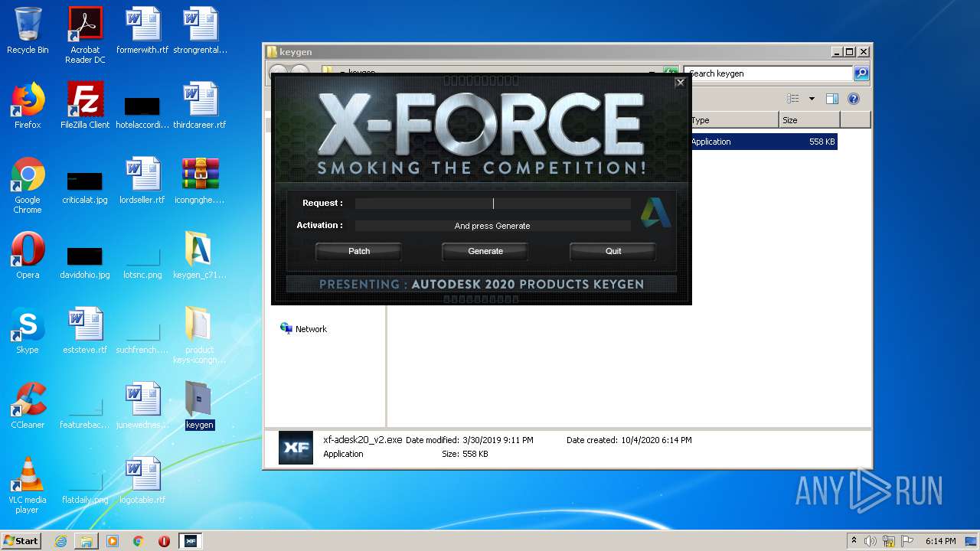The image size is (980, 551).
Task: Click the XF file thumbnail in details pane
Action: [x=296, y=447]
